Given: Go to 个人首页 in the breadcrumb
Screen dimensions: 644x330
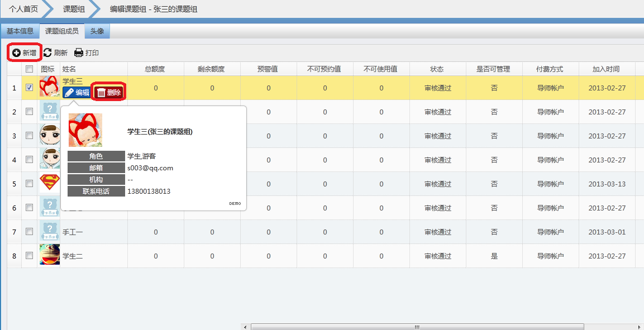Looking at the screenshot, I should coord(23,9).
